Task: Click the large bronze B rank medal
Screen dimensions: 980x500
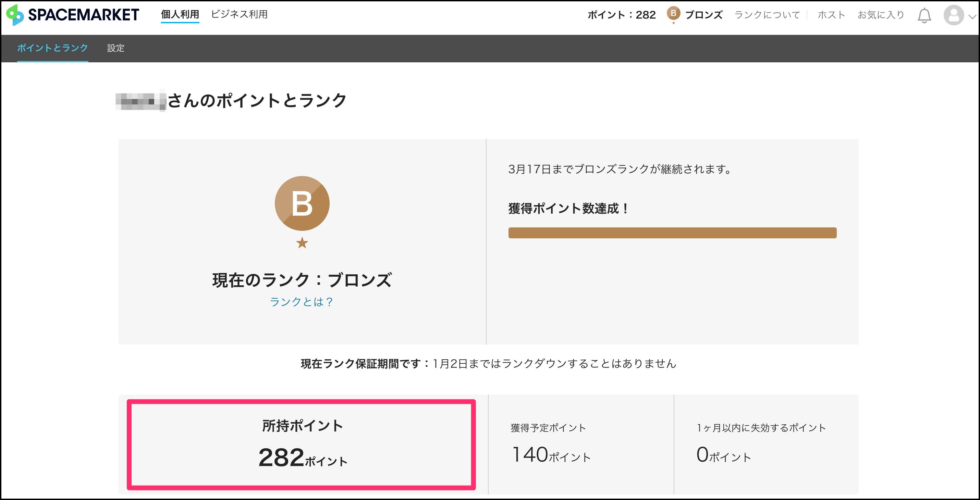Action: tap(302, 203)
